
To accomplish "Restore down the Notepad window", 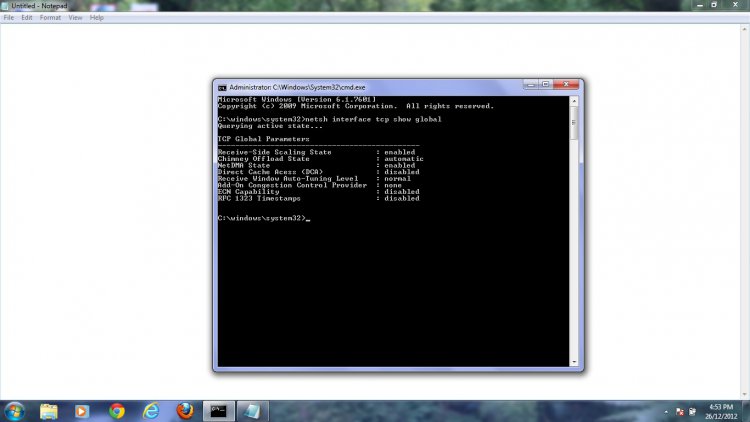I will pyautogui.click(x=714, y=5).
